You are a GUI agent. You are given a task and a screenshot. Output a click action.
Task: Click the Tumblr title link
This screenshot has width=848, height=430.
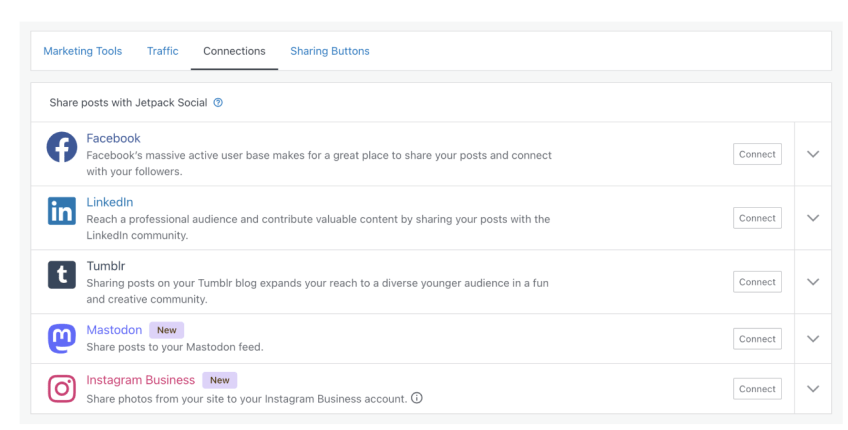104,266
